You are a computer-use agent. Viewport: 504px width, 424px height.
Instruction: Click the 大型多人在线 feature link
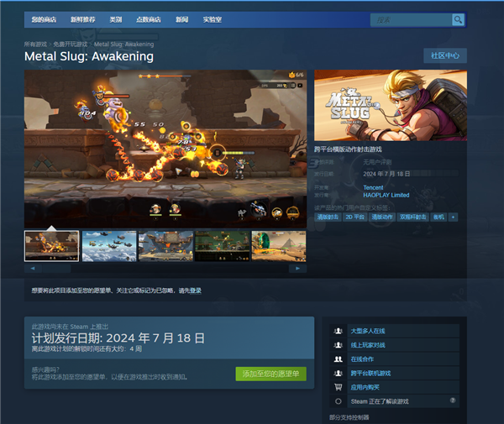(368, 331)
